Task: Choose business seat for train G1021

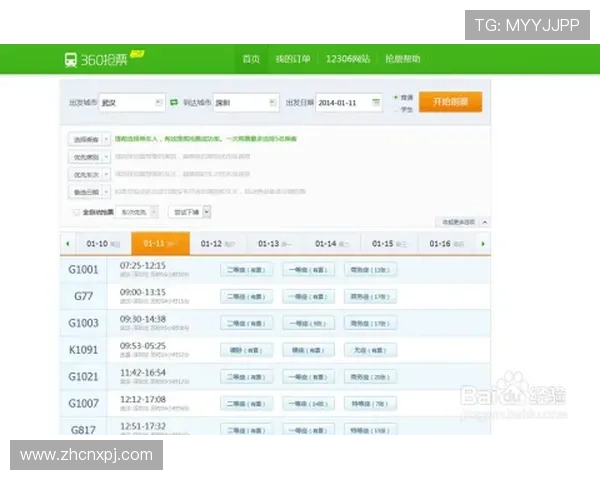Action: pyautogui.click(x=370, y=377)
